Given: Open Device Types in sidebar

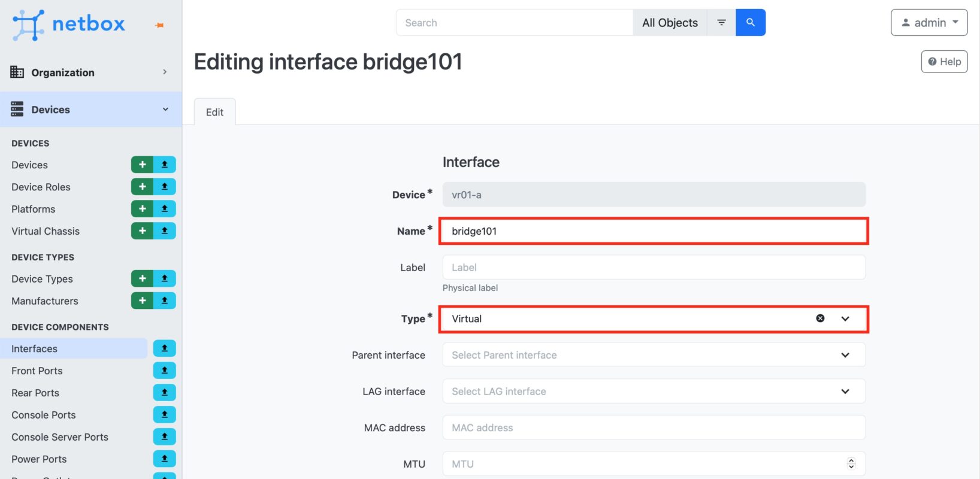Looking at the screenshot, I should 42,279.
